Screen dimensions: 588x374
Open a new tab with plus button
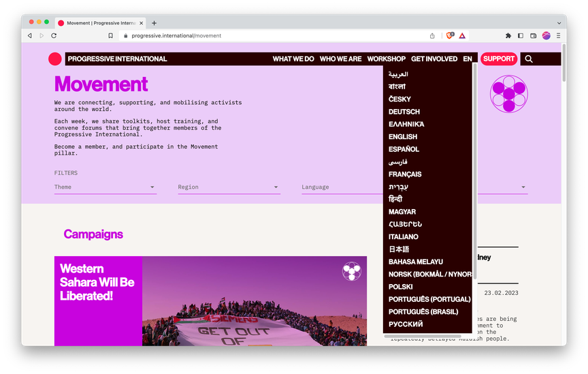[x=154, y=23]
